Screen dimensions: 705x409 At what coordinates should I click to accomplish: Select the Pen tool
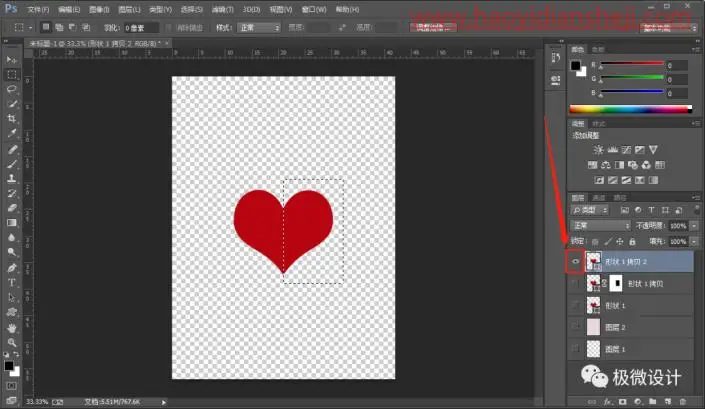pos(12,268)
